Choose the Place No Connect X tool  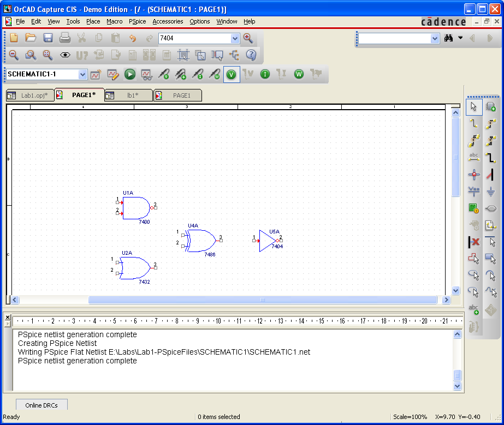pyautogui.click(x=474, y=242)
